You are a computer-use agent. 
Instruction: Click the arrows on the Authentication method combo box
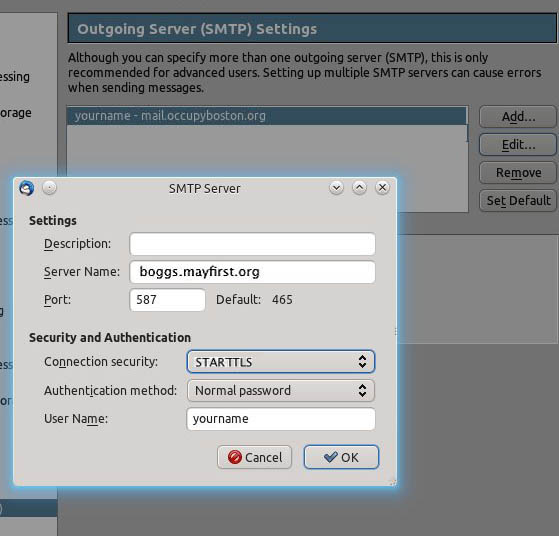click(x=362, y=390)
